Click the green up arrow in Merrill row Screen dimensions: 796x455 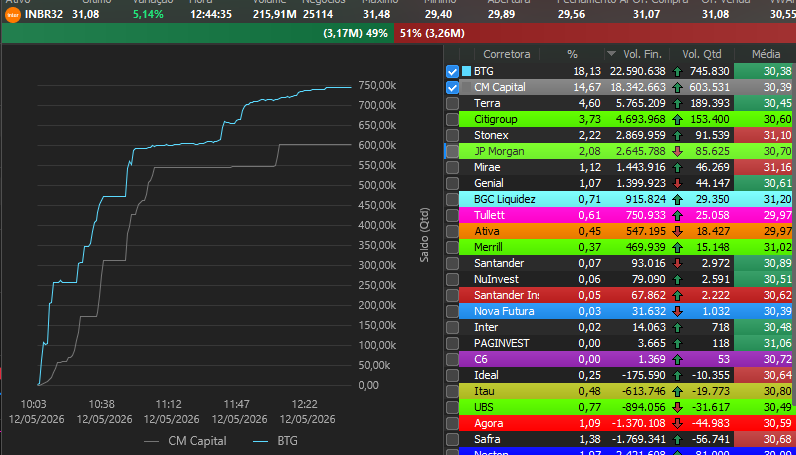(677, 247)
